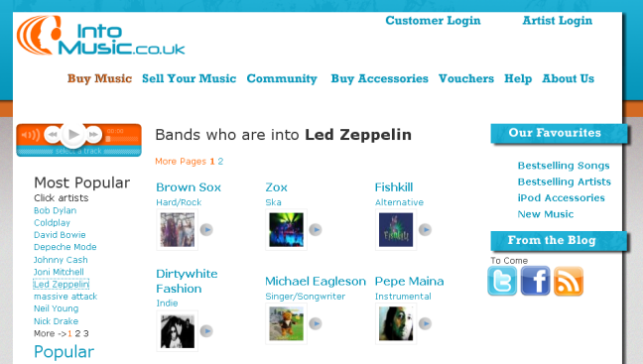
Task: Toggle the player volume speaker icon
Action: coord(31,135)
